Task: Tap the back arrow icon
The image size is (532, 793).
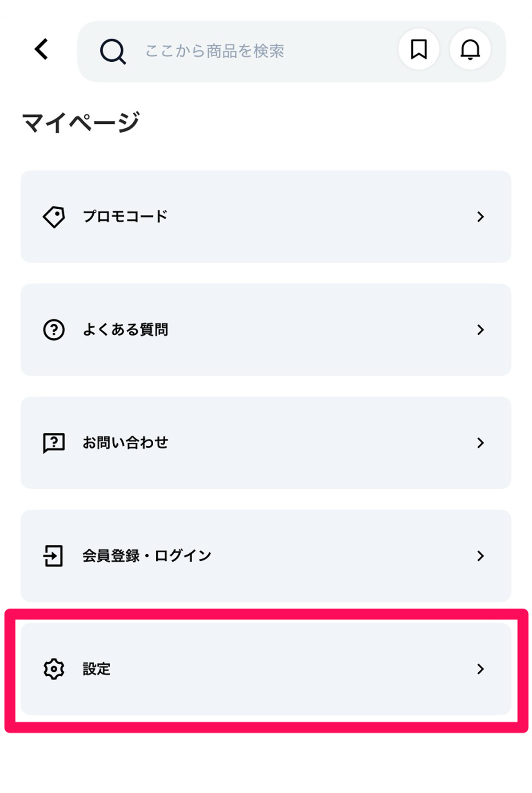Action: [41, 49]
